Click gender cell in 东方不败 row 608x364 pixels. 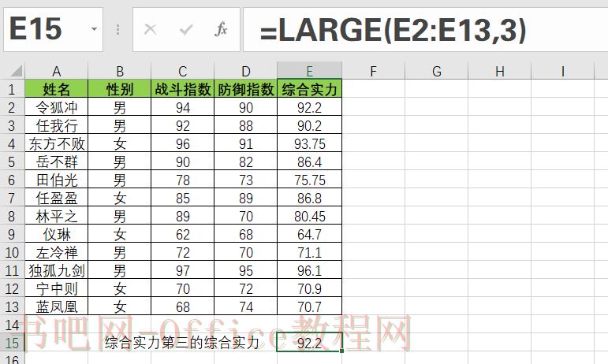click(120, 143)
